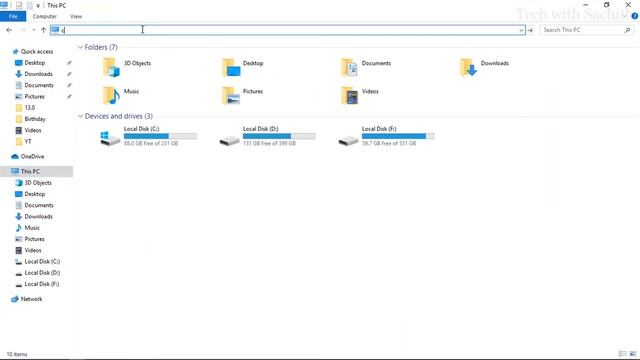Open the recent locations dropdown arrow
640x360 pixels.
tap(33, 30)
